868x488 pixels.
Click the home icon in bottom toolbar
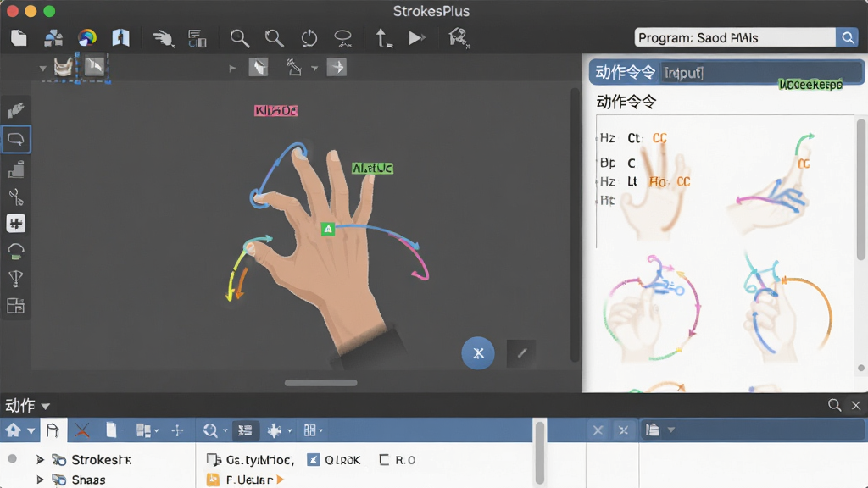(13, 430)
